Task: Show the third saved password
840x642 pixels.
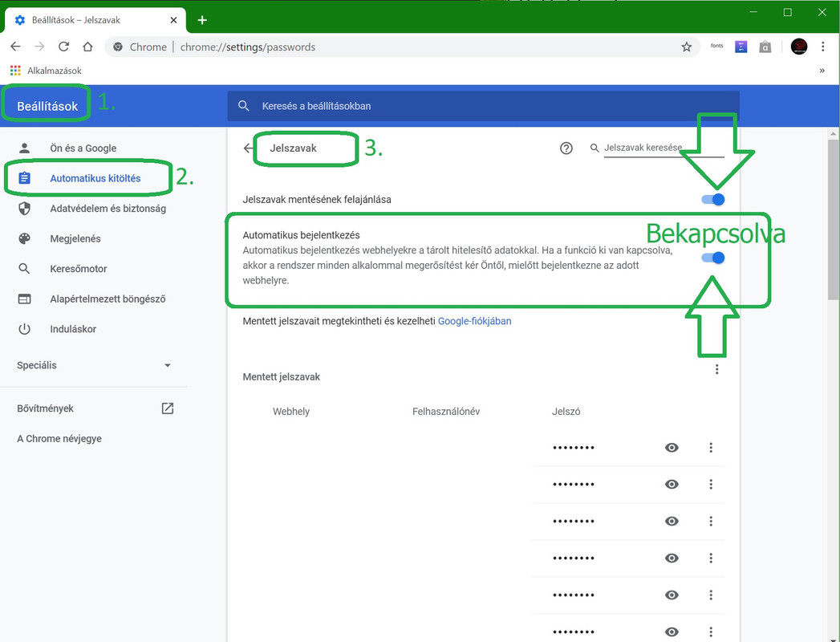Action: click(672, 522)
